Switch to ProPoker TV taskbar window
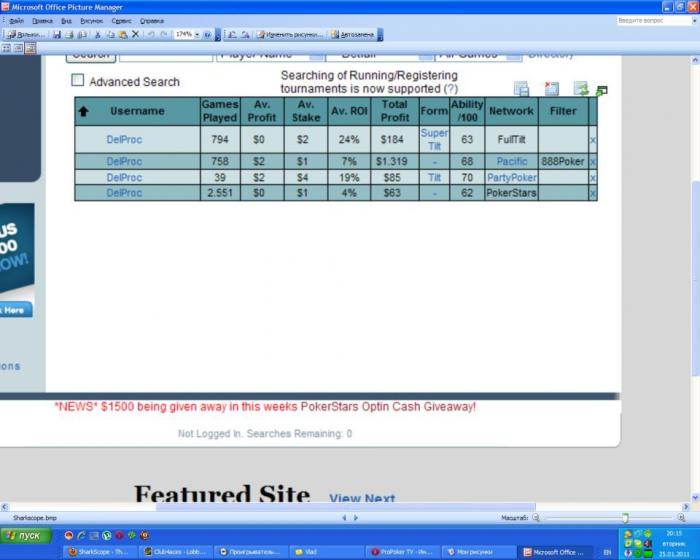This screenshot has width=700, height=560. 402,552
